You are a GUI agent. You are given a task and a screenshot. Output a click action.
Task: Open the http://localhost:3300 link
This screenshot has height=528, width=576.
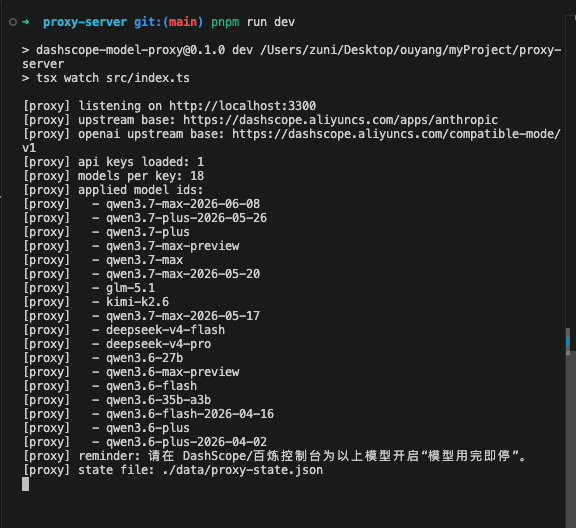coord(242,106)
